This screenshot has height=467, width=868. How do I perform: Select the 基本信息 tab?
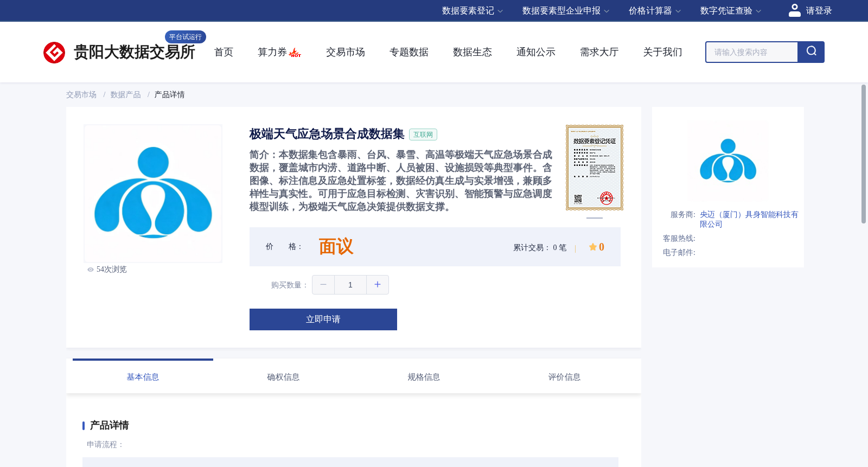143,377
